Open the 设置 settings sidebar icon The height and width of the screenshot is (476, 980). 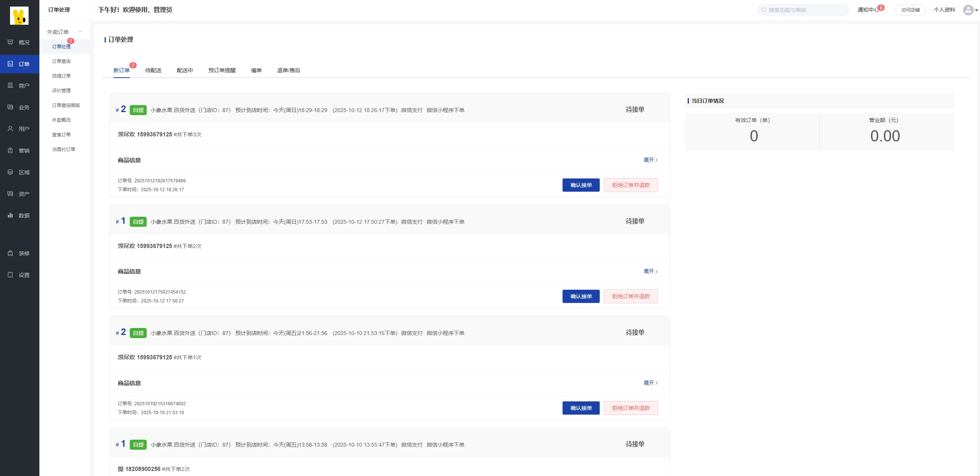coord(10,275)
